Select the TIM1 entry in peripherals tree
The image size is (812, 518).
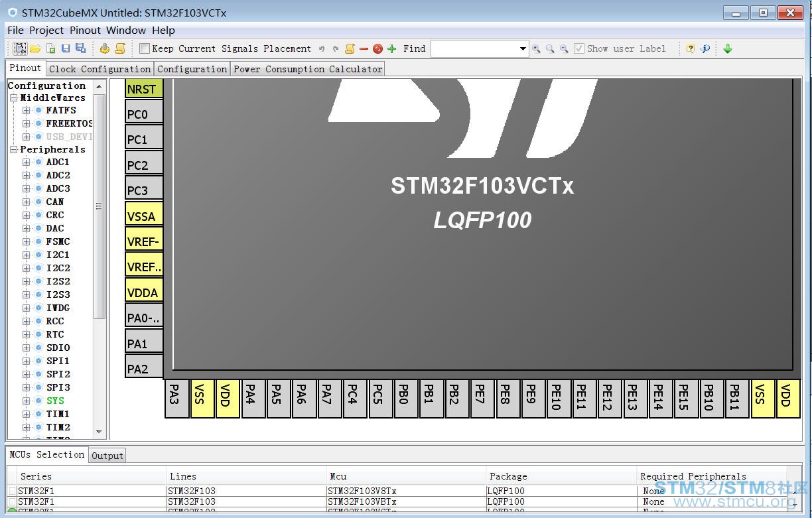[x=58, y=415]
